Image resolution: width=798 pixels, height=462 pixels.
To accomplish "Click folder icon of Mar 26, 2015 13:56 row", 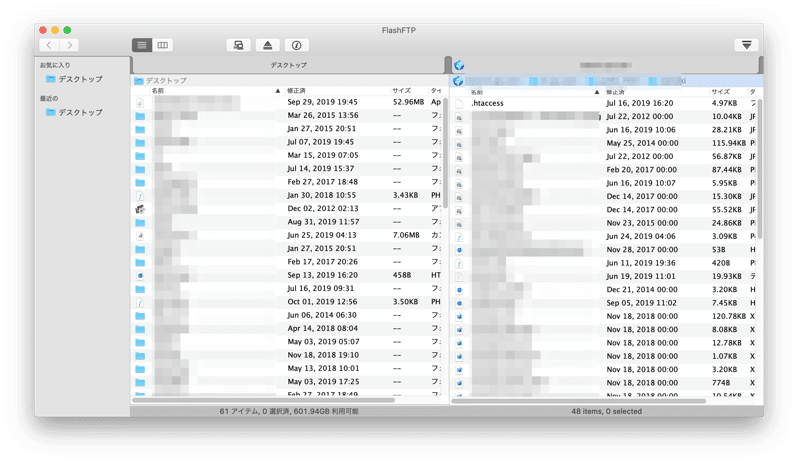I will [140, 116].
